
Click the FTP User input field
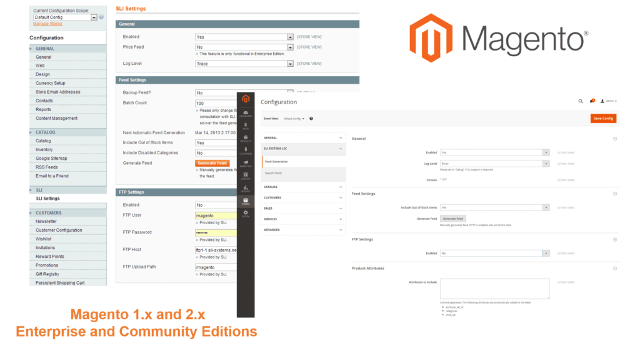point(216,215)
